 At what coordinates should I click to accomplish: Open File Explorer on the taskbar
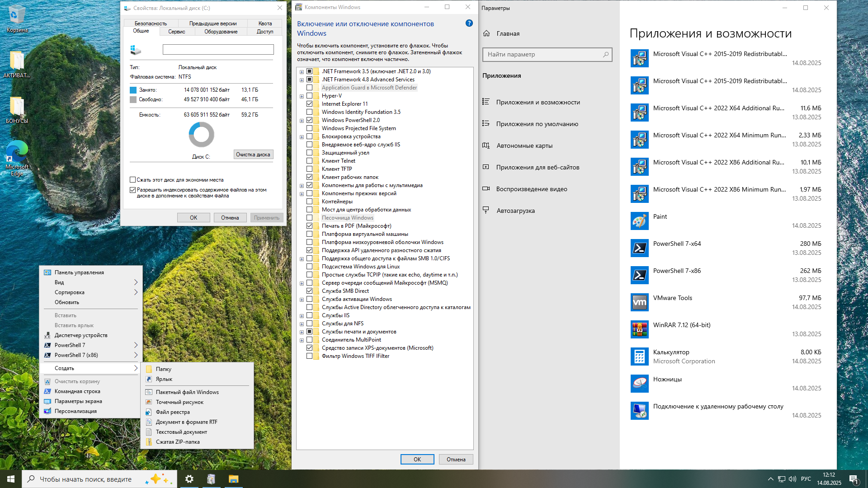click(x=233, y=479)
